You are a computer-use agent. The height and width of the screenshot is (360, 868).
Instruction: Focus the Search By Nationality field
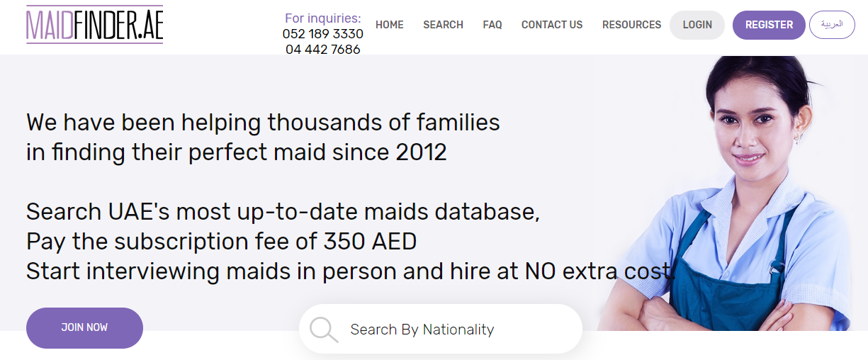(x=441, y=329)
